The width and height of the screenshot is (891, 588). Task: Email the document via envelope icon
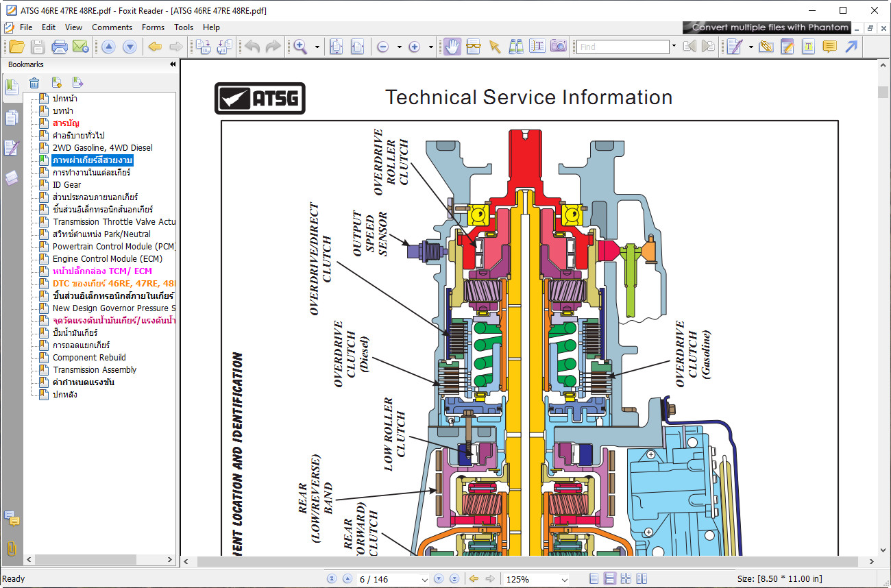(x=81, y=47)
